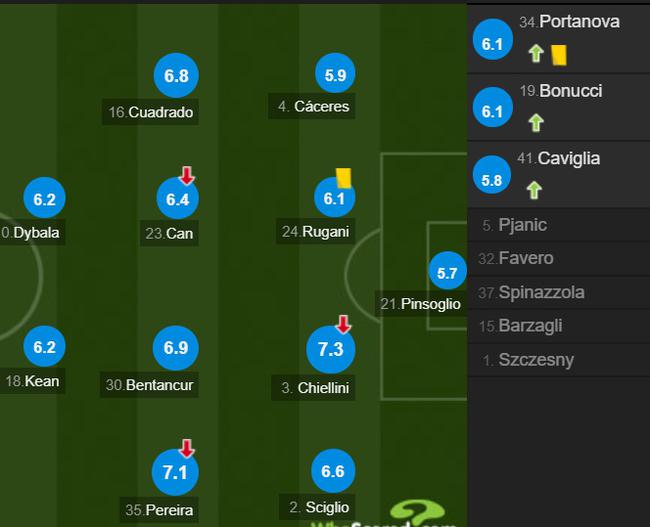Click the red substitution arrow above Pereira
Image resolution: width=650 pixels, height=527 pixels.
click(187, 448)
